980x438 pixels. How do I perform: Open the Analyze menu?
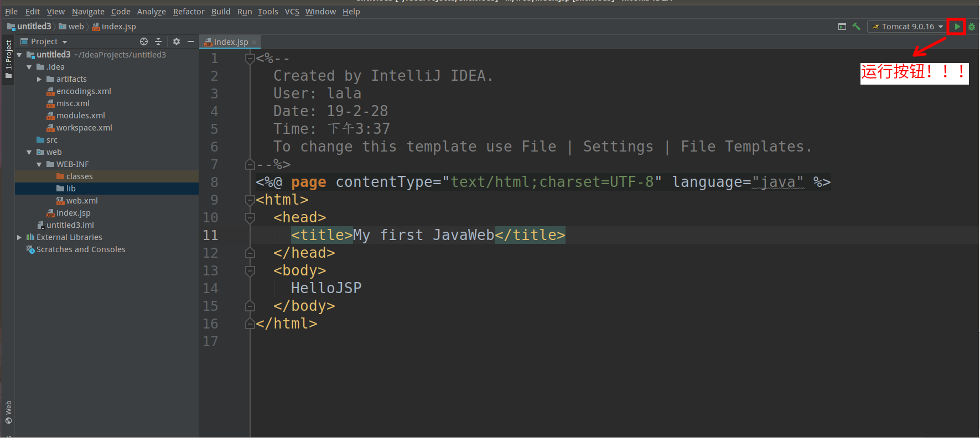click(x=151, y=12)
